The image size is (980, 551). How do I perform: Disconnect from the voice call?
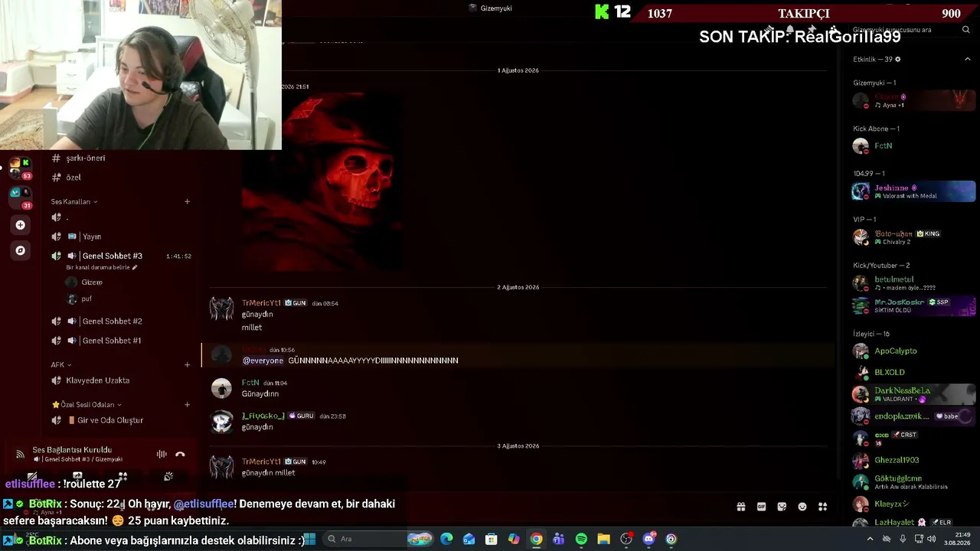point(180,455)
